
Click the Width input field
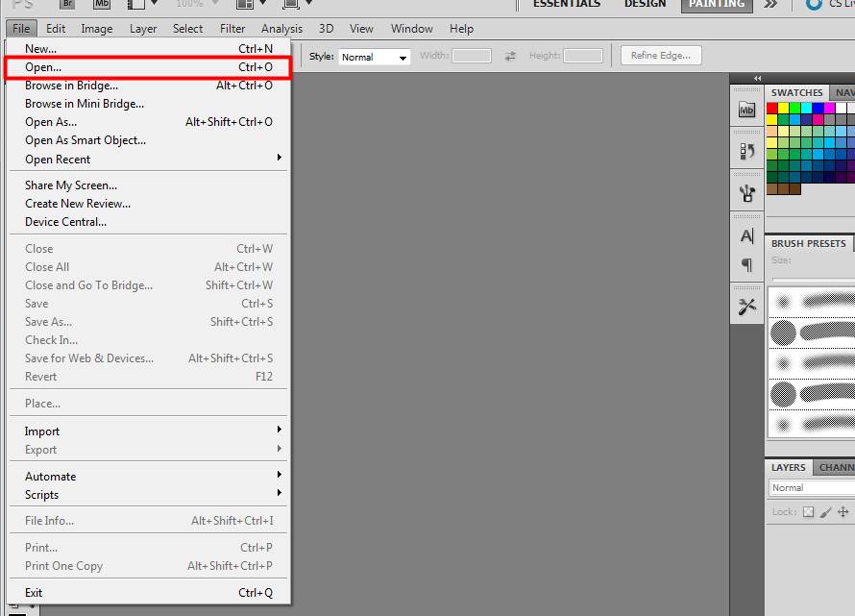(472, 56)
